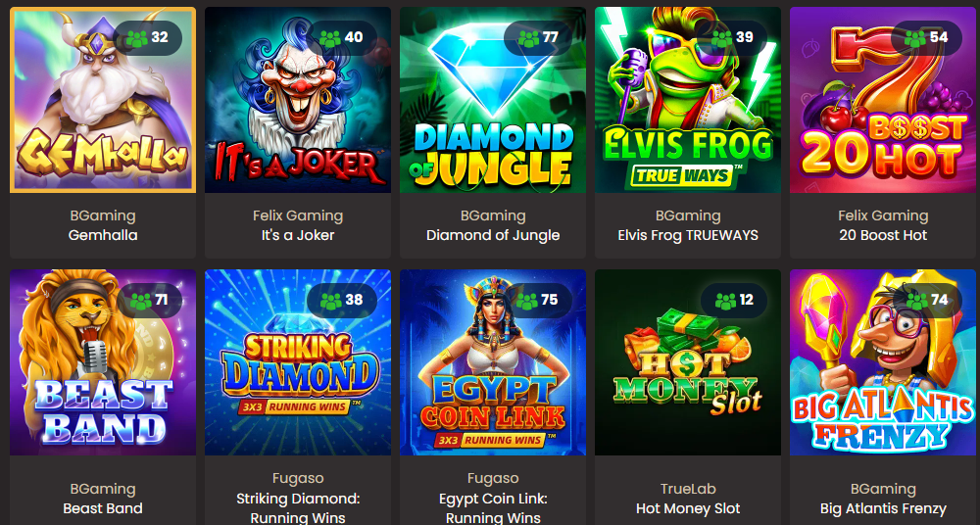Open the Gemhalla game thumbnail
The height and width of the screenshot is (525, 980).
click(103, 100)
